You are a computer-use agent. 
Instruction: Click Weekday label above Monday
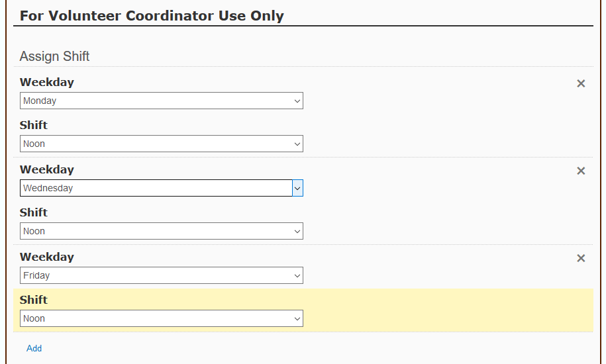(x=46, y=82)
